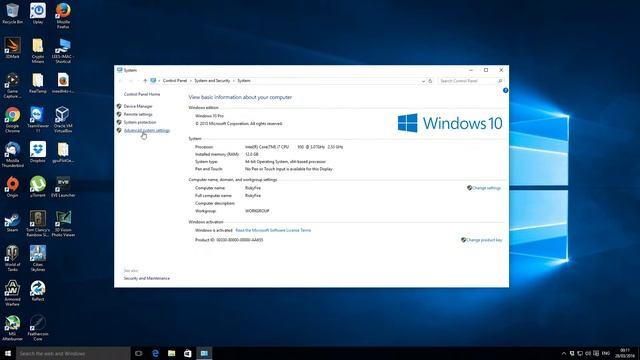Go to Control Panel Home
The width and height of the screenshot is (640, 360).
(x=142, y=94)
